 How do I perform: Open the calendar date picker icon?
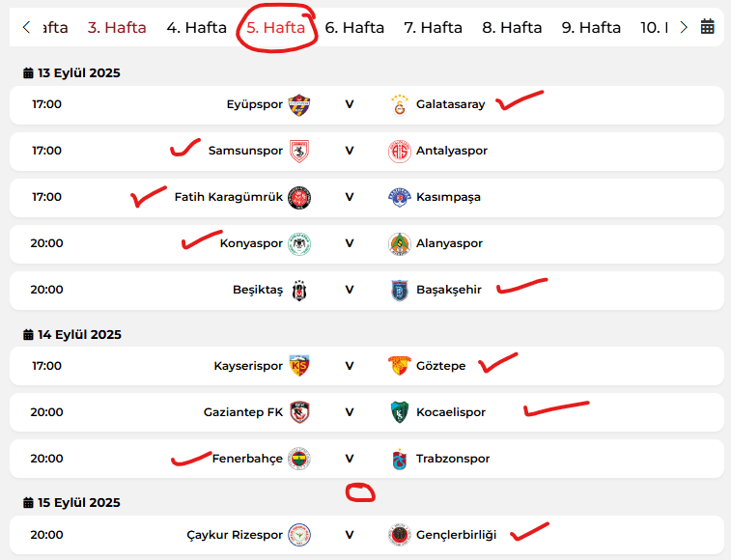click(x=707, y=27)
